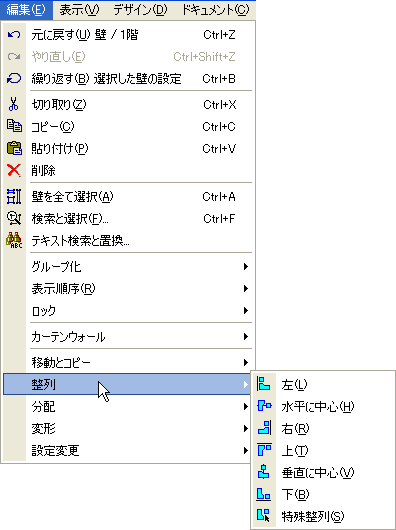Click the Ctrl+X shortcut text
Screen dimensions: 396x530
[220, 104]
